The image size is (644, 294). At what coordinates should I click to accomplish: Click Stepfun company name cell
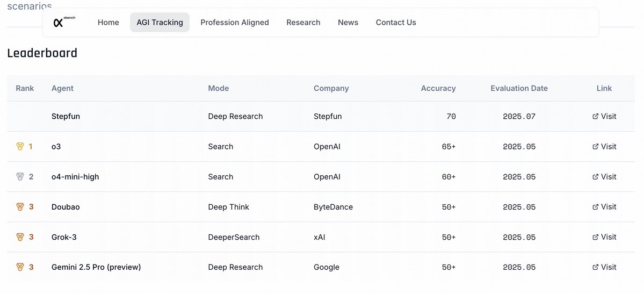coord(328,117)
